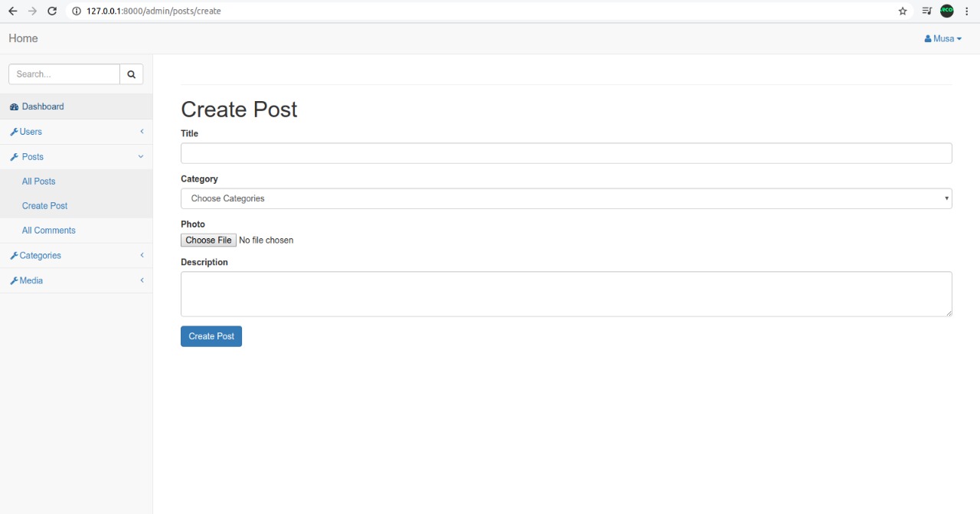Expand the Categories menu chevron
980x514 pixels.
(x=142, y=255)
